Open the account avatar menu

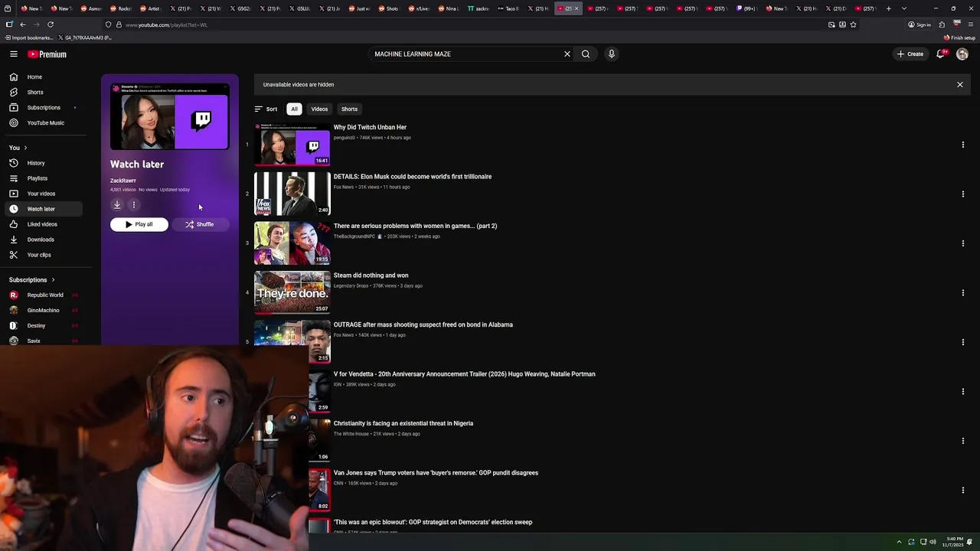962,54
